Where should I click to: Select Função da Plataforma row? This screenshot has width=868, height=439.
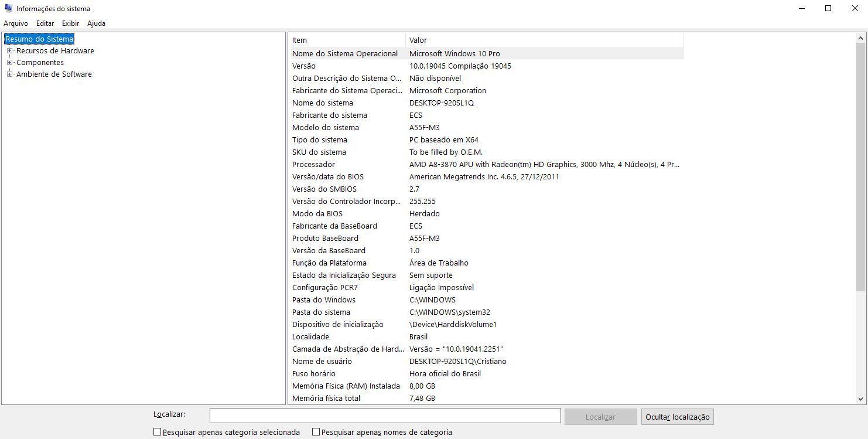[x=486, y=263]
